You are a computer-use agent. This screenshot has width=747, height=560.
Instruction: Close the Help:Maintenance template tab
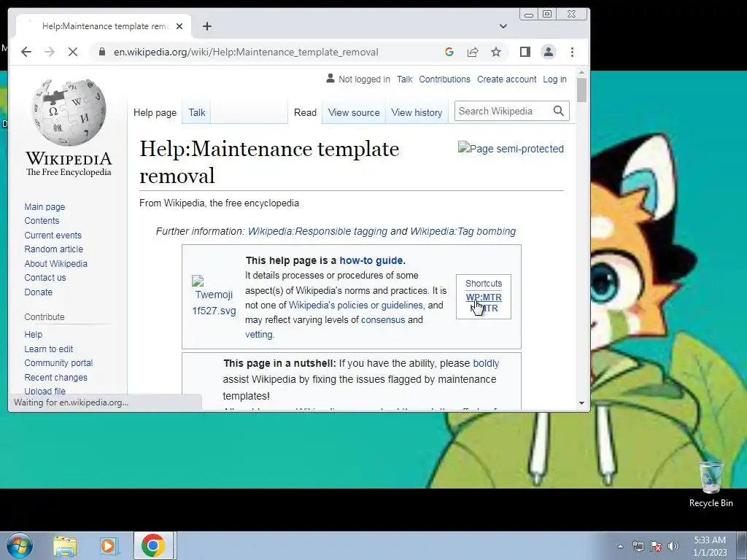[179, 26]
